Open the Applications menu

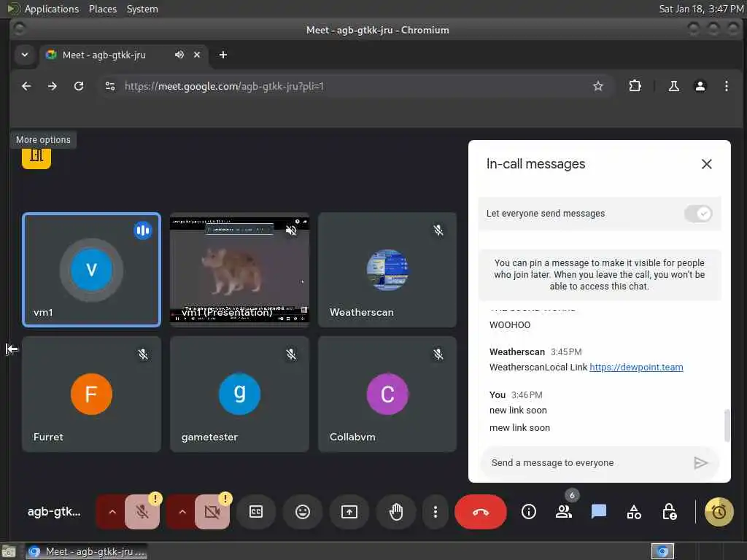[52, 9]
